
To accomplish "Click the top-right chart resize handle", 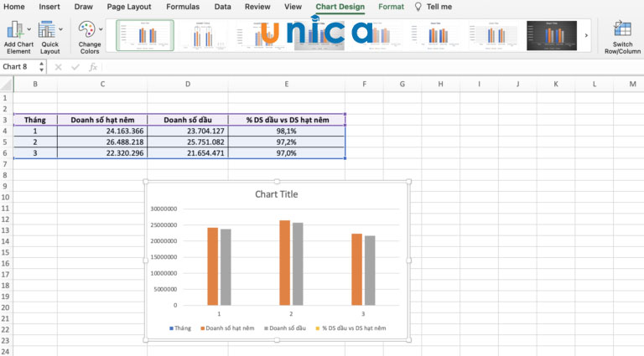I will 408,181.
